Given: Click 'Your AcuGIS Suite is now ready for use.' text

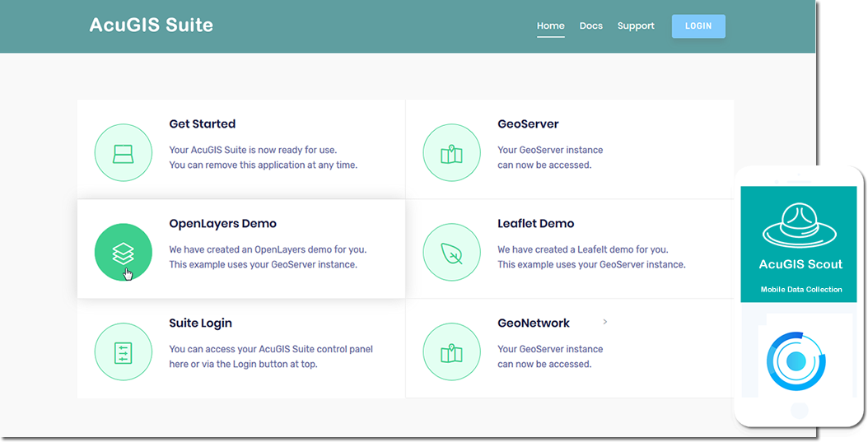Looking at the screenshot, I should 253,150.
